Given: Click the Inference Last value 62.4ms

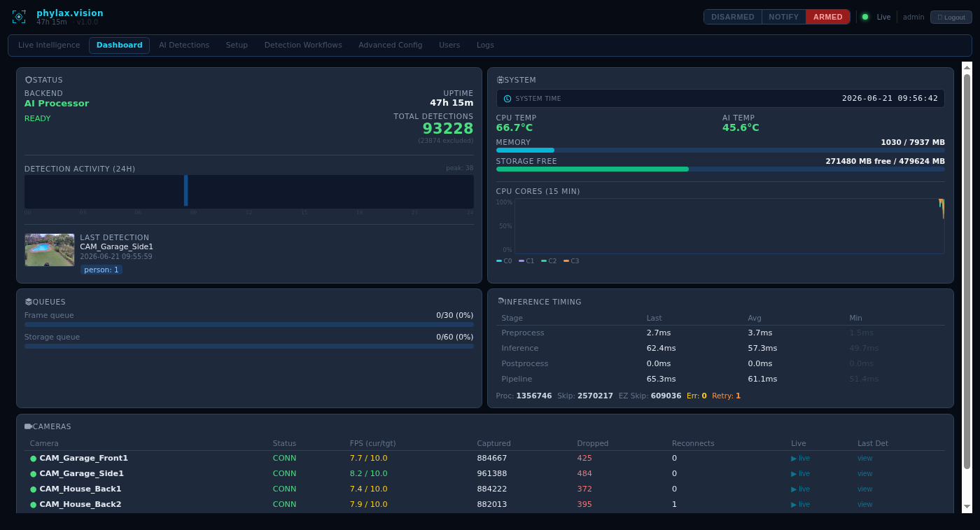Looking at the screenshot, I should pos(661,348).
